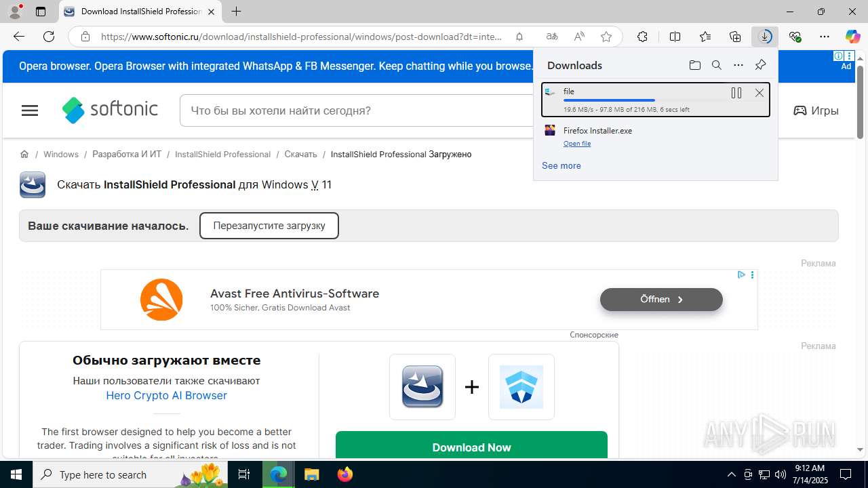Open a new tab
Screen dimensions: 868x488
click(236, 12)
